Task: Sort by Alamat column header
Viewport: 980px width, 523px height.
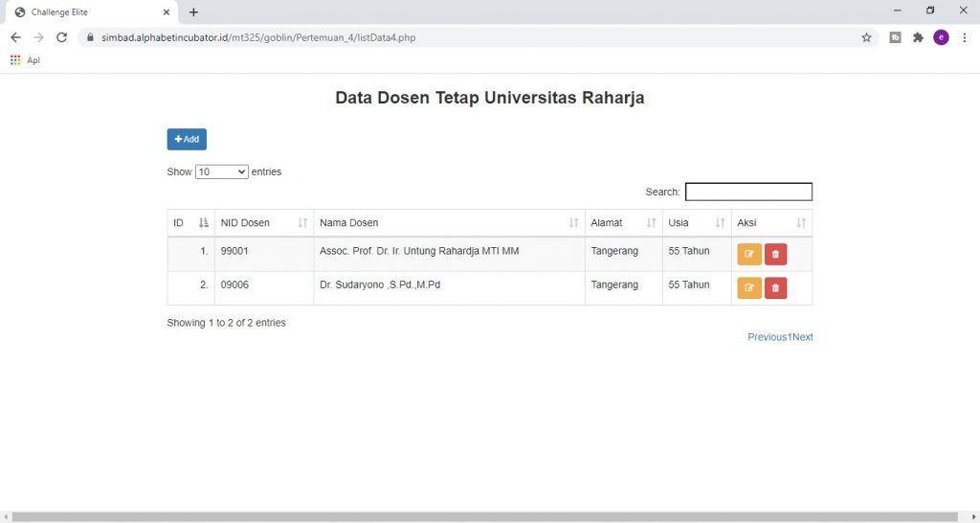Action: coord(623,223)
